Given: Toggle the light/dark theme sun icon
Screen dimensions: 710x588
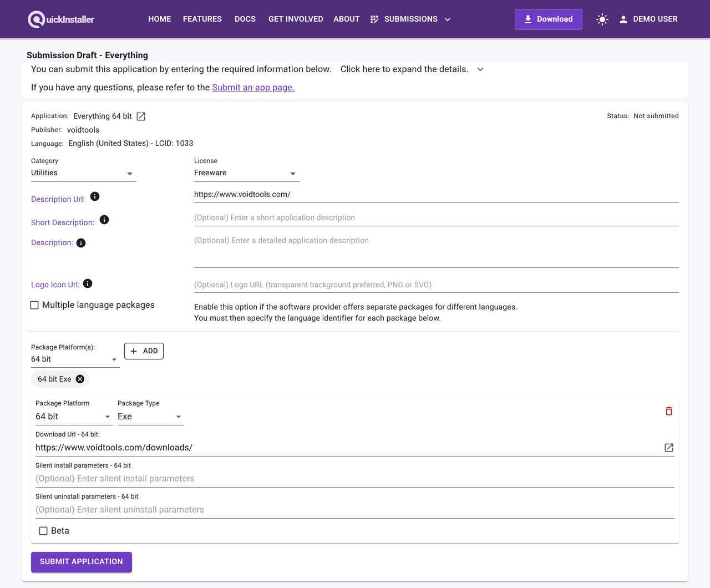Looking at the screenshot, I should tap(602, 19).
